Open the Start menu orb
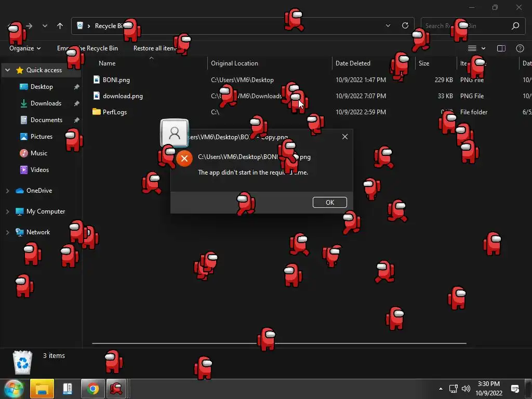Screen dimensions: 532x399 [x=14, y=389]
